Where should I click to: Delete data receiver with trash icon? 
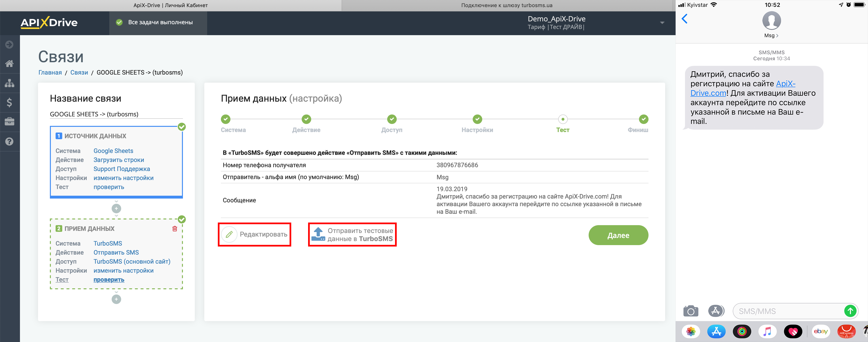(175, 228)
